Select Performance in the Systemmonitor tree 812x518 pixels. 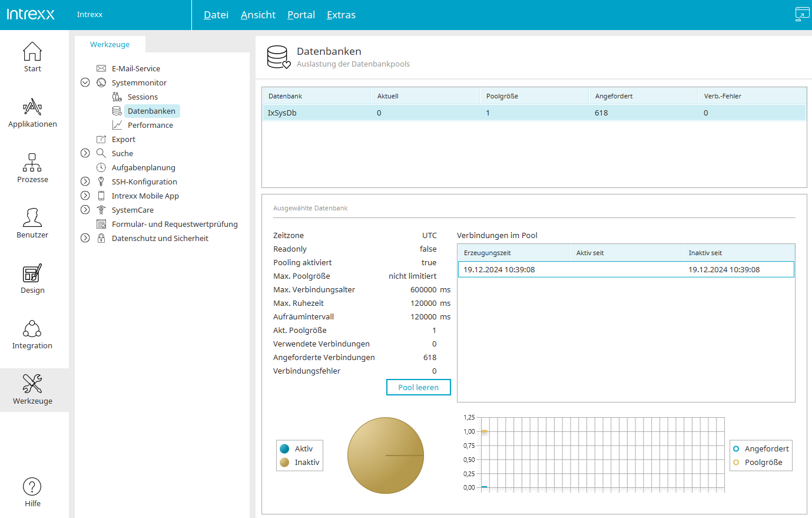pos(150,125)
